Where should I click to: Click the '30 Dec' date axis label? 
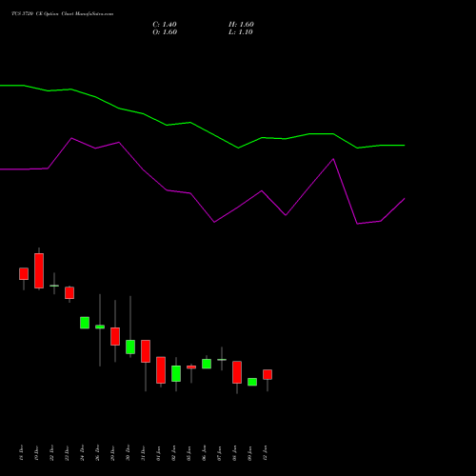point(128,453)
